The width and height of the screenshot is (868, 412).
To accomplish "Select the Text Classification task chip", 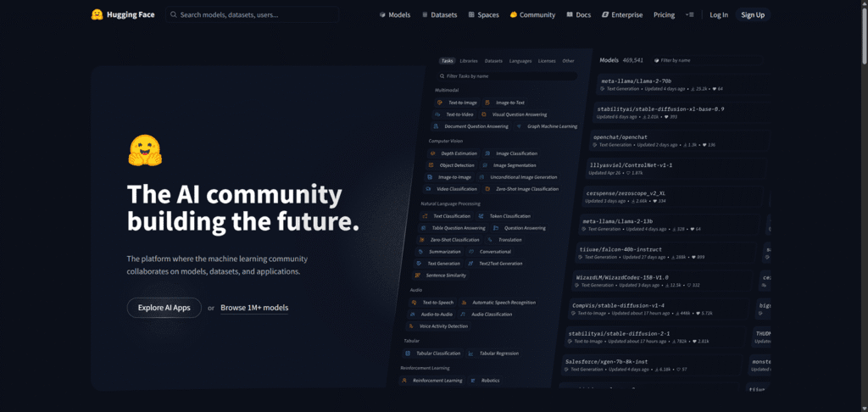I will tap(446, 216).
